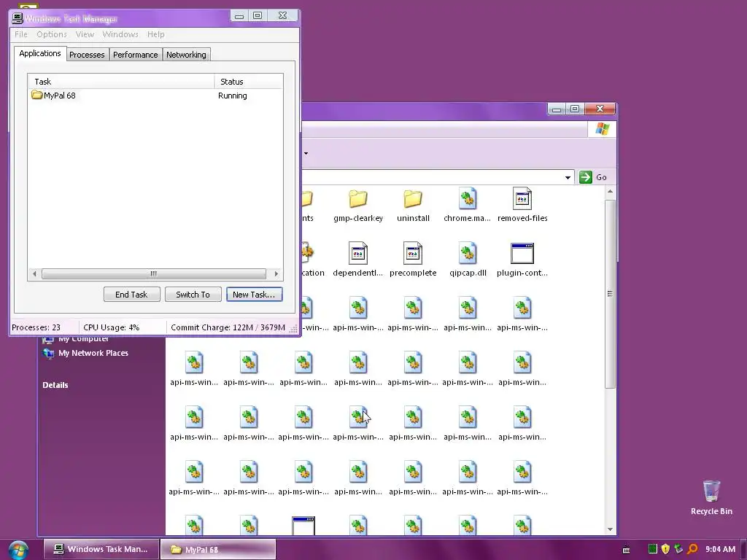Select the dependentl... file
Image resolution: width=747 pixels, height=560 pixels.
[x=357, y=260]
